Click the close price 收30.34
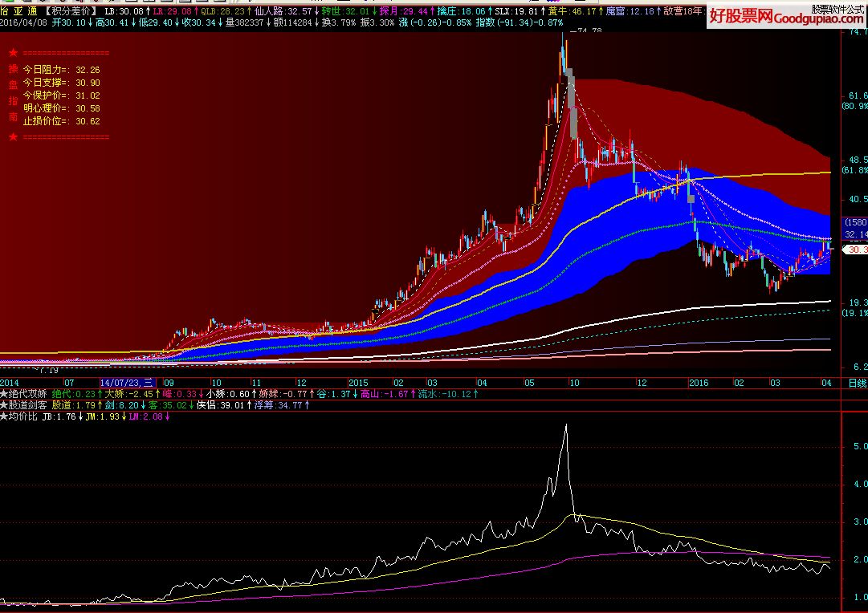Image resolution: width=868 pixels, height=613 pixels. click(x=198, y=22)
